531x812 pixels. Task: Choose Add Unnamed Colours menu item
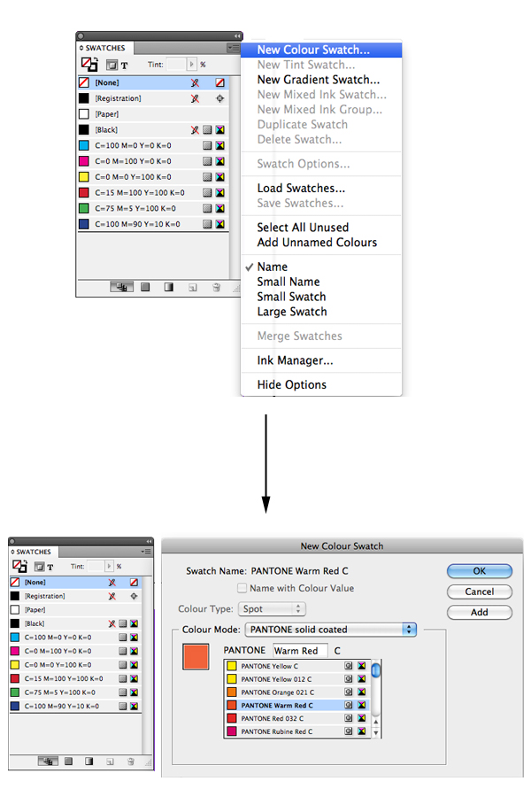(x=317, y=243)
